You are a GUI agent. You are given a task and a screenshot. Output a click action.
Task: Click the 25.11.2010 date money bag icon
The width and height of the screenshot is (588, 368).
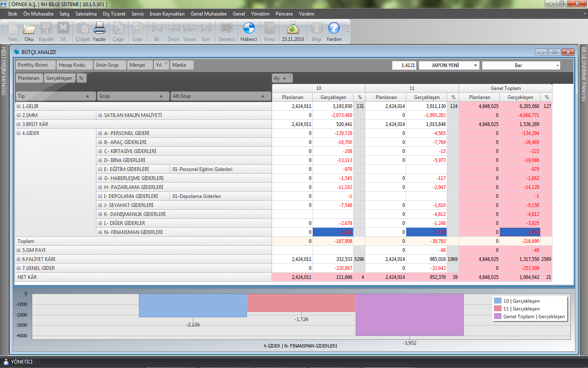[x=293, y=29]
